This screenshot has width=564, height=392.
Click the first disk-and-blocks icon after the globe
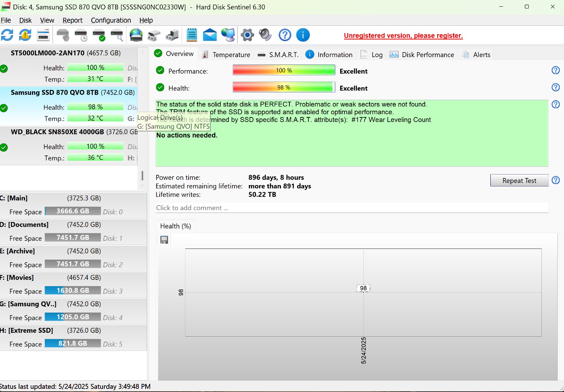pyautogui.click(x=154, y=35)
